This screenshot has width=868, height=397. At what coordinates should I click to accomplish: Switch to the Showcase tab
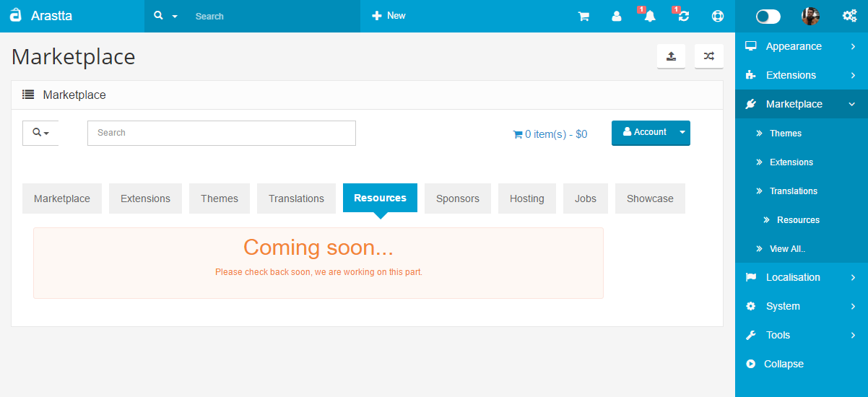[650, 198]
